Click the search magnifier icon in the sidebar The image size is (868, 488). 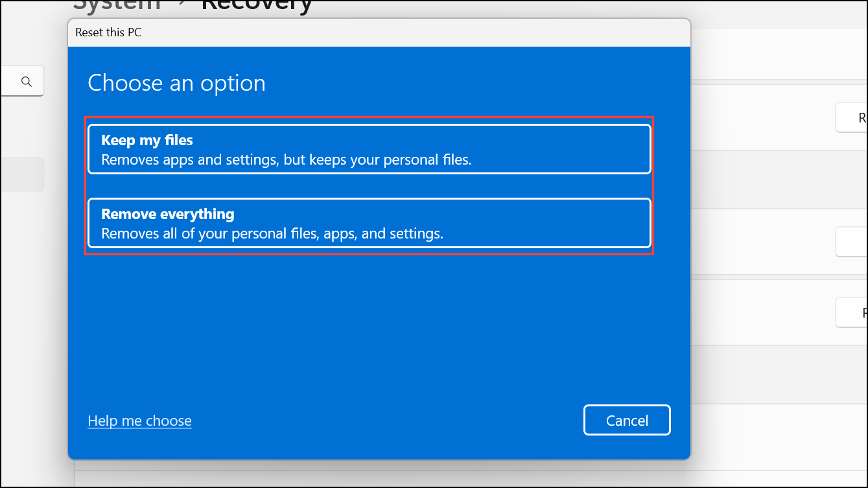point(25,81)
